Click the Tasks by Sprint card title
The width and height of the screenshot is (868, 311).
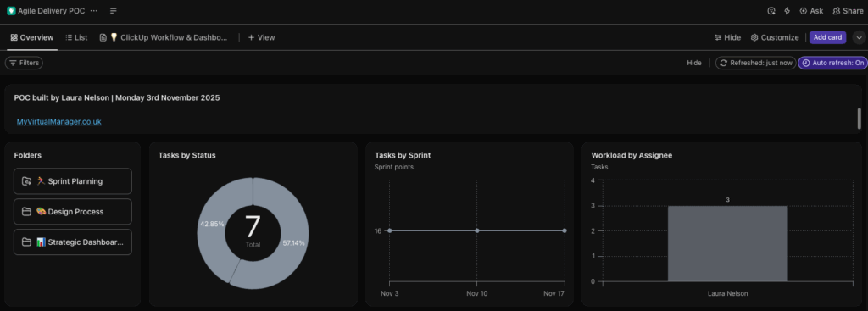[x=403, y=156]
